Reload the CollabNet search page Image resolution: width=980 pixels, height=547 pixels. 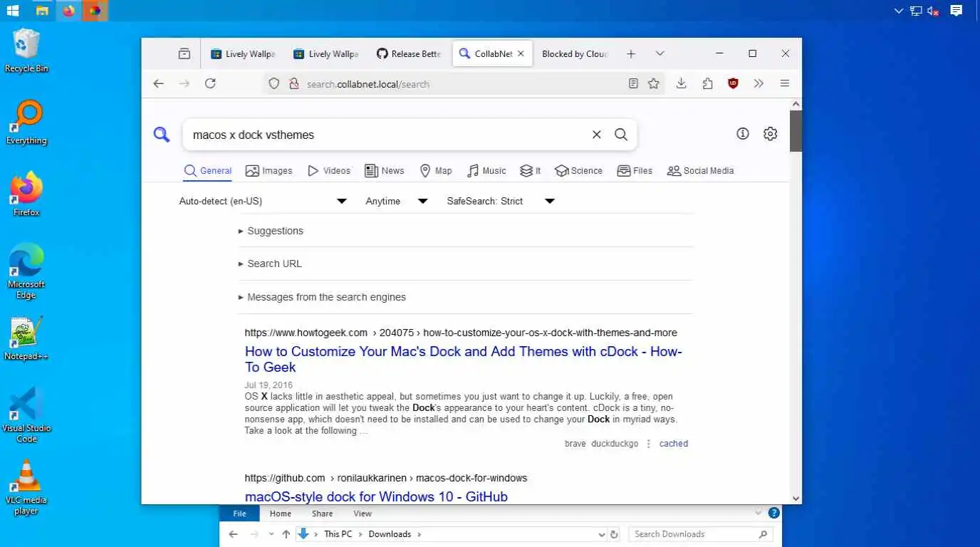(210, 83)
